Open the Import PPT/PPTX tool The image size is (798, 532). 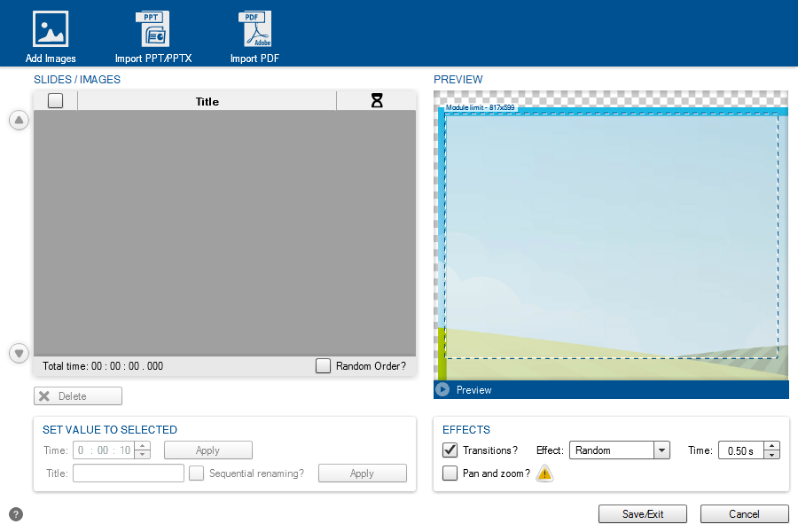(153, 29)
